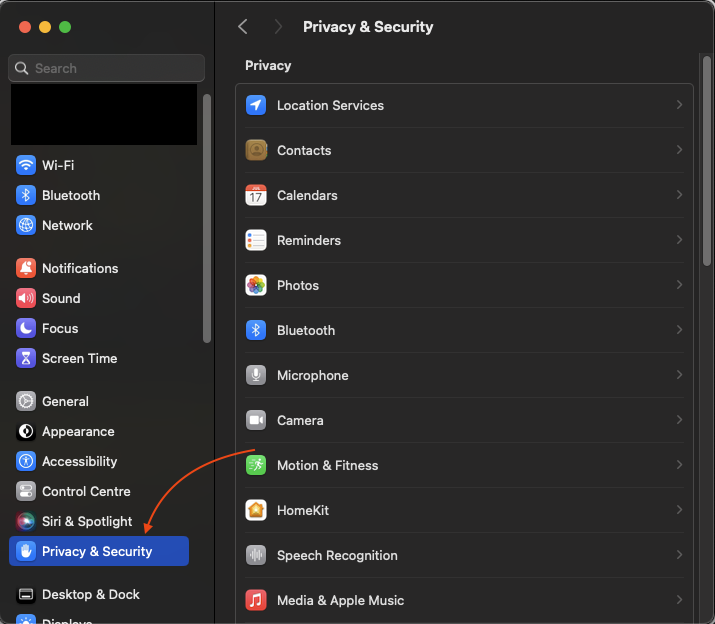
Task: Select the Appearance label in sidebar
Action: 78,432
